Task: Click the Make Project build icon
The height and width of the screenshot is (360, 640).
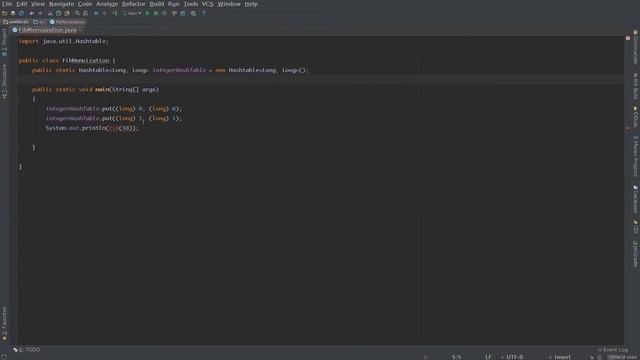Action: tap(115, 13)
